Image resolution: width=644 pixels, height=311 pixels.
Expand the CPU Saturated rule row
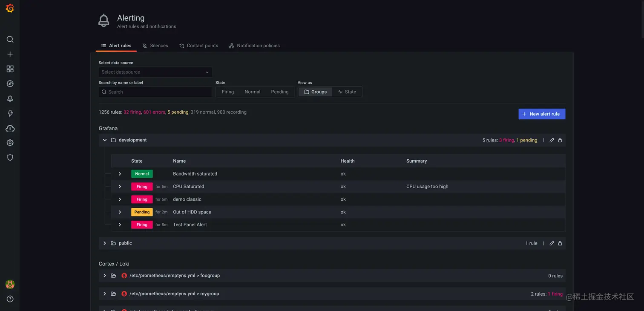[120, 187]
